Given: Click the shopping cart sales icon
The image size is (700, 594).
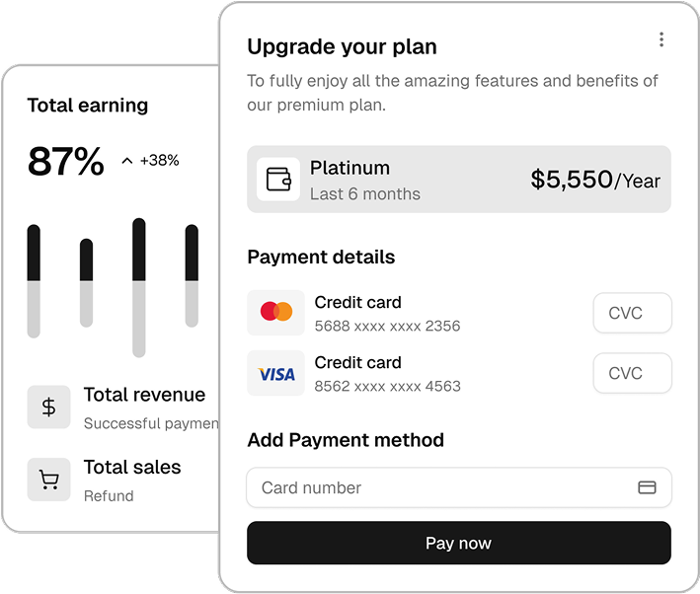Looking at the screenshot, I should click(48, 480).
